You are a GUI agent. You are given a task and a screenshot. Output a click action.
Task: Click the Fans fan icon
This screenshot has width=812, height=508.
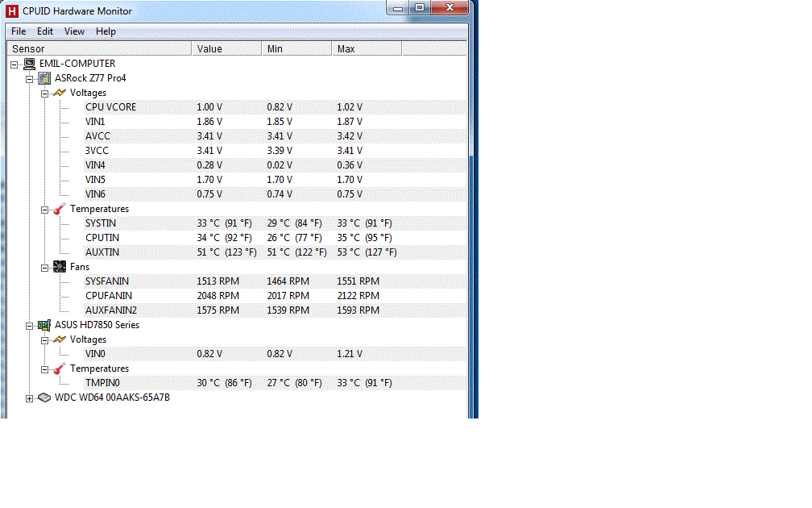click(x=60, y=267)
